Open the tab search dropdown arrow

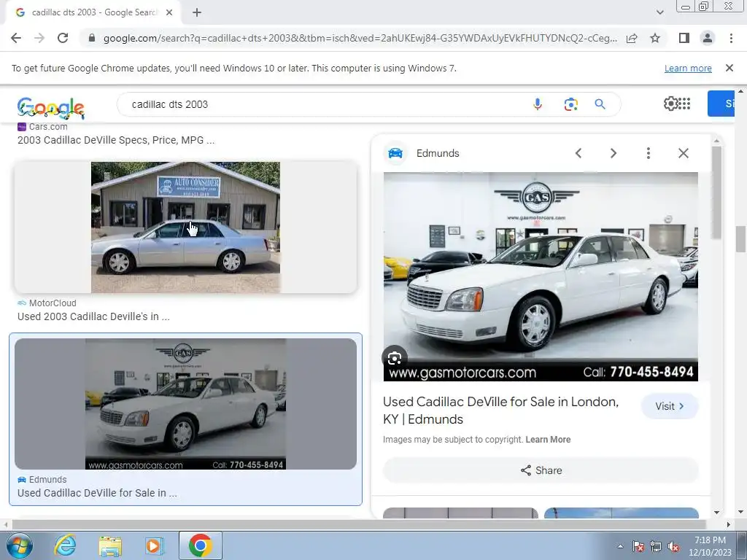point(659,12)
